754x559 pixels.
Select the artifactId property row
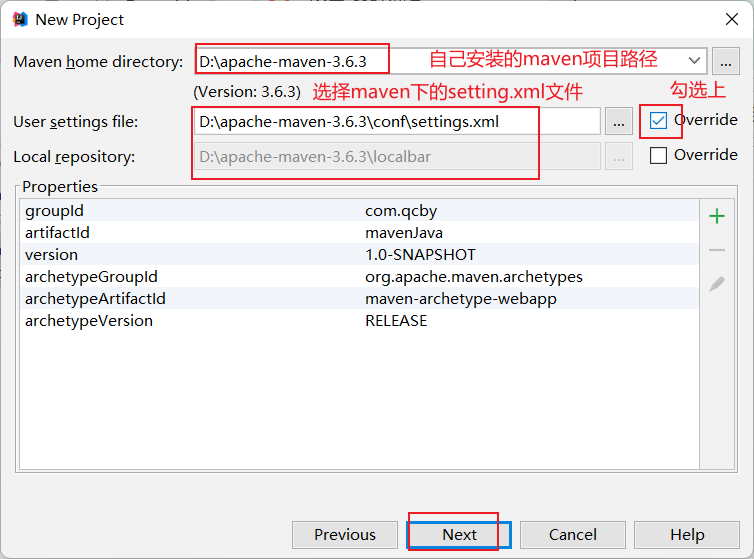tap(359, 233)
